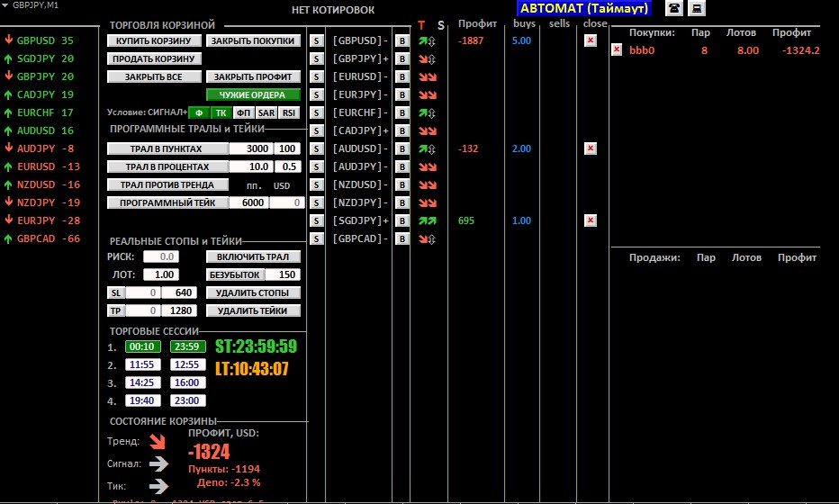The height and width of the screenshot is (504, 839).
Task: Click session 1 start time 00:10
Action: pos(144,346)
